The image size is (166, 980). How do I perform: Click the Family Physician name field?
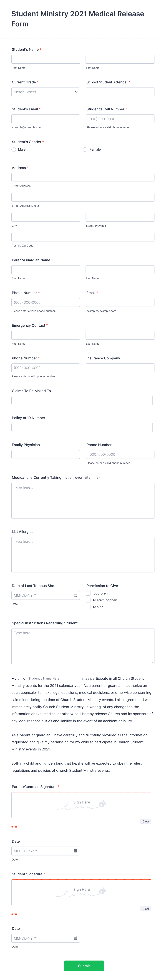coord(46,454)
